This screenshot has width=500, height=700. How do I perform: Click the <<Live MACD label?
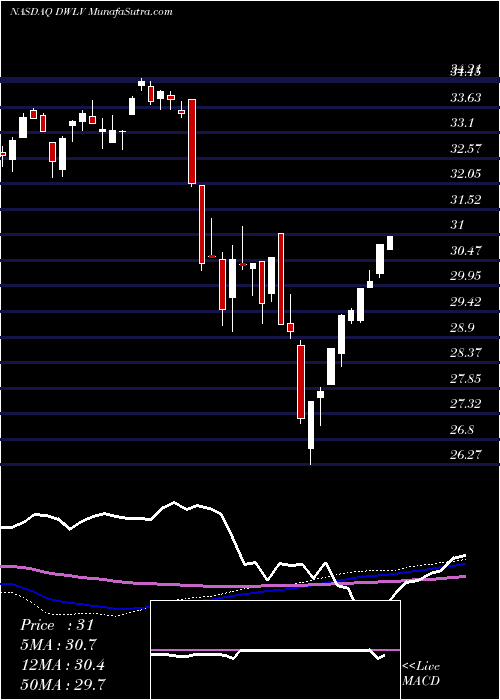click(x=421, y=674)
